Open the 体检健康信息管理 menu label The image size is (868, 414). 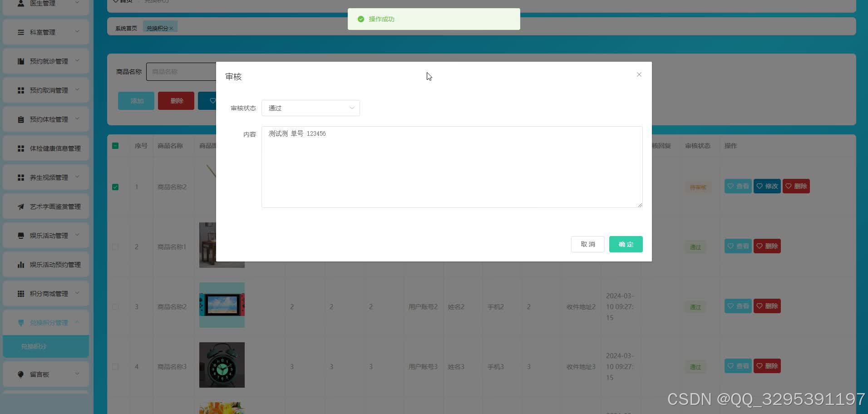(55, 148)
